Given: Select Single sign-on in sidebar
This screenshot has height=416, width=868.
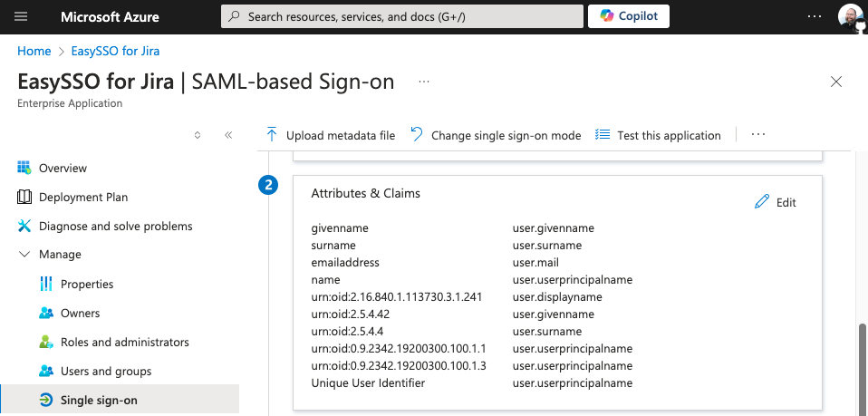Looking at the screenshot, I should pyautogui.click(x=120, y=400).
